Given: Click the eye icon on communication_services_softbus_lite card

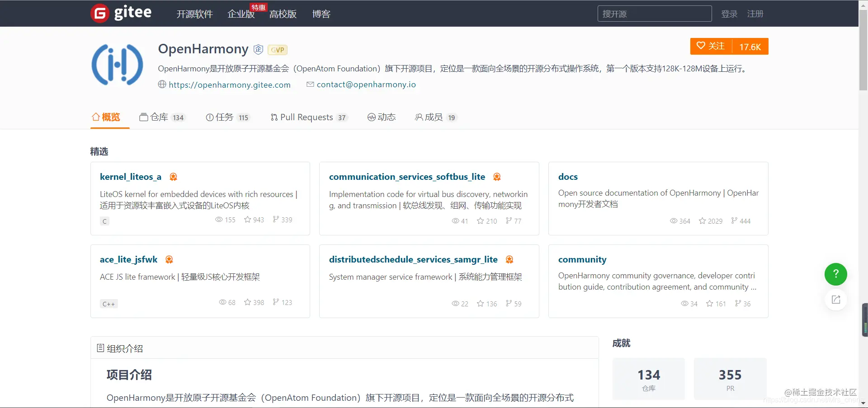Looking at the screenshot, I should click(456, 221).
